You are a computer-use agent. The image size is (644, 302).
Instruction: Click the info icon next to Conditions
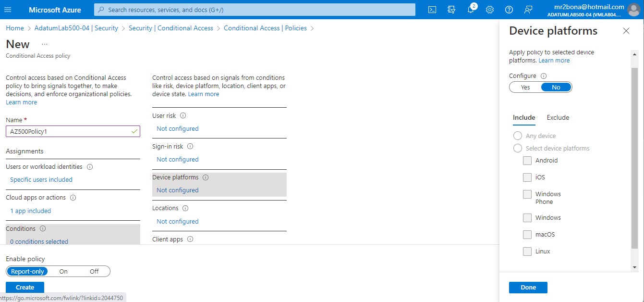pyautogui.click(x=43, y=228)
